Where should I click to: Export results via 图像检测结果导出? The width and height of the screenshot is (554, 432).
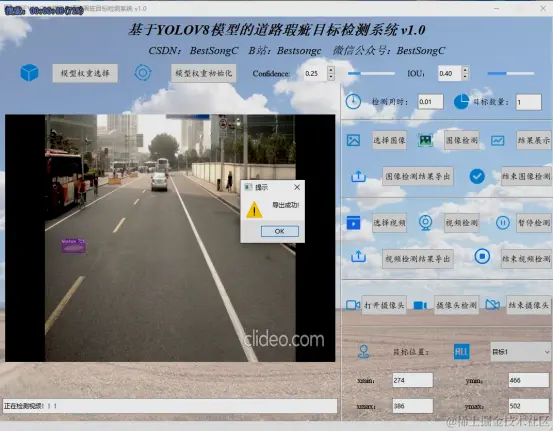(x=418, y=176)
